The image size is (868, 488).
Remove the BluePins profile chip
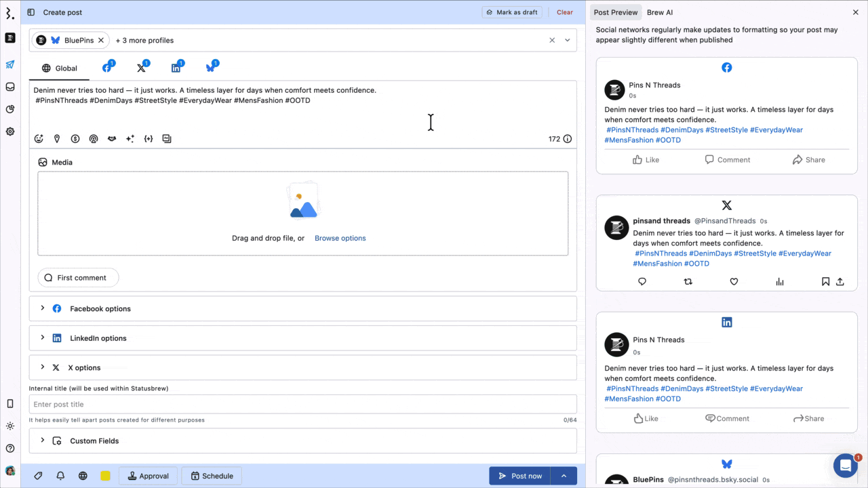point(101,41)
